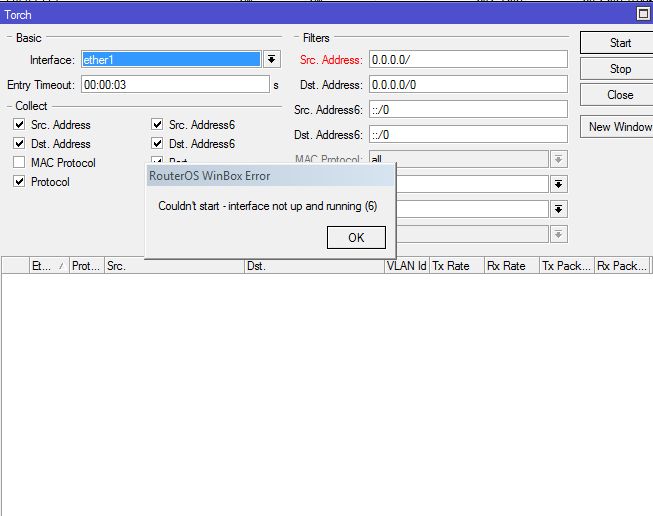
Task: Click the RouterOS WinBox Error title bar
Action: point(270,176)
